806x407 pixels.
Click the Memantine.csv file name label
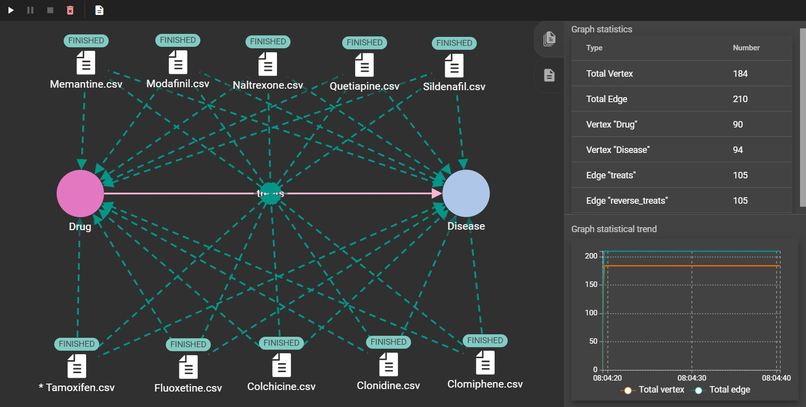pos(86,84)
